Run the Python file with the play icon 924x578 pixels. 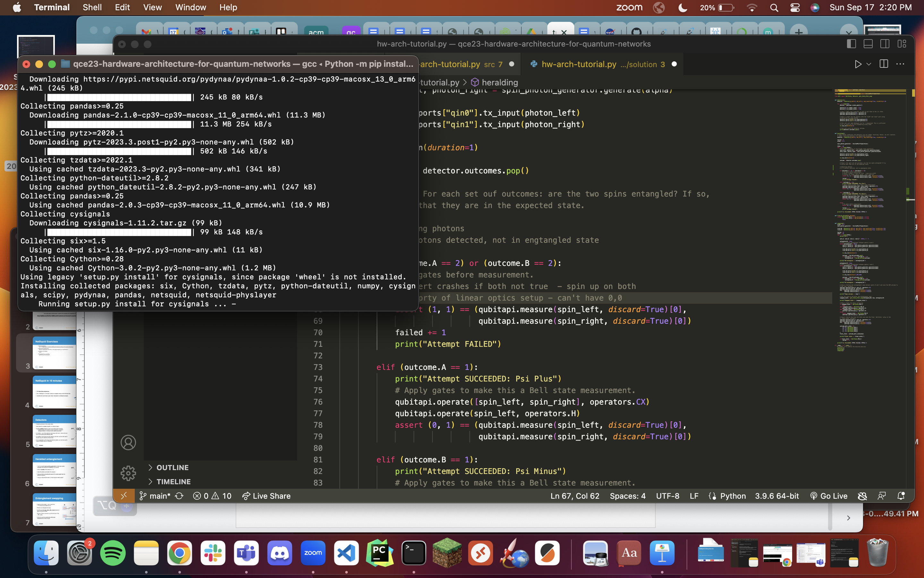click(858, 64)
